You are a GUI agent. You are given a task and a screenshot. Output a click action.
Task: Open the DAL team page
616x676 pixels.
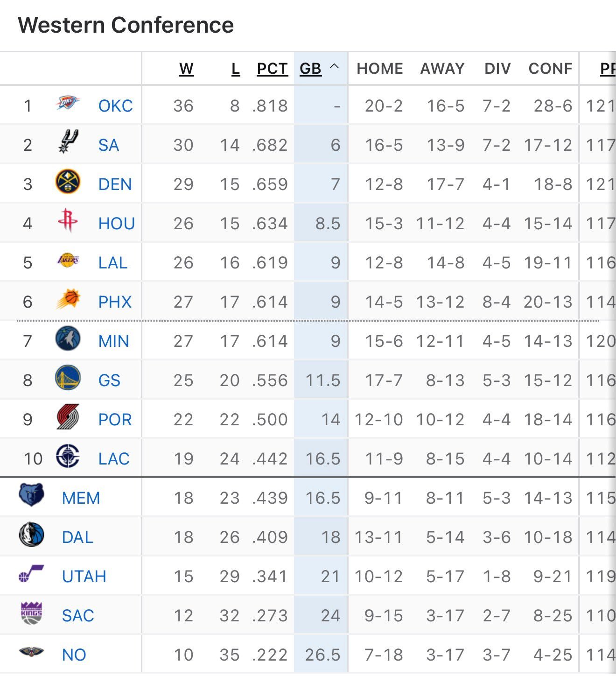(77, 537)
